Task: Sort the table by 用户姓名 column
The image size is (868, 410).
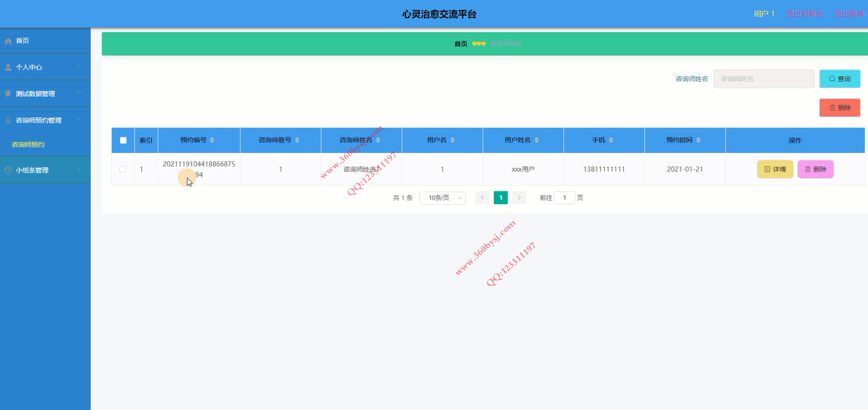Action: (x=537, y=140)
